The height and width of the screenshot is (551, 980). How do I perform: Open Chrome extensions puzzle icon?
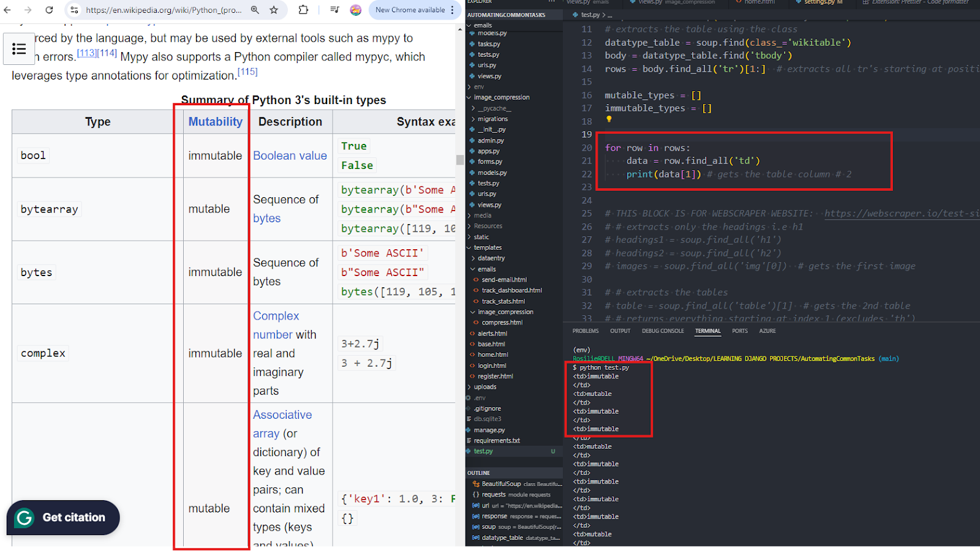click(x=303, y=10)
